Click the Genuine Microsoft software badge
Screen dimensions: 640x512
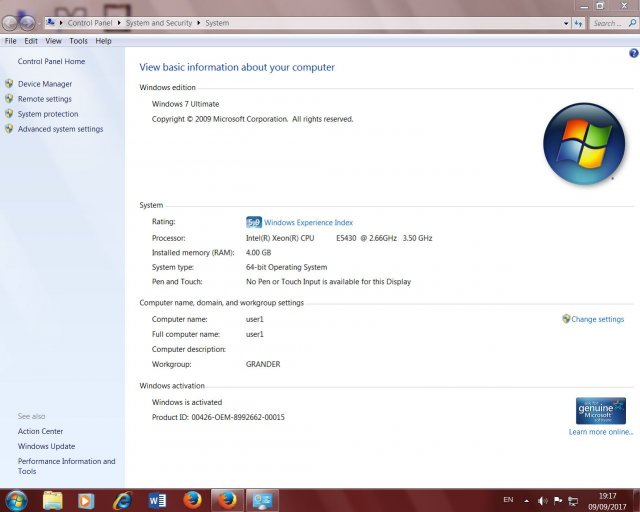point(600,410)
